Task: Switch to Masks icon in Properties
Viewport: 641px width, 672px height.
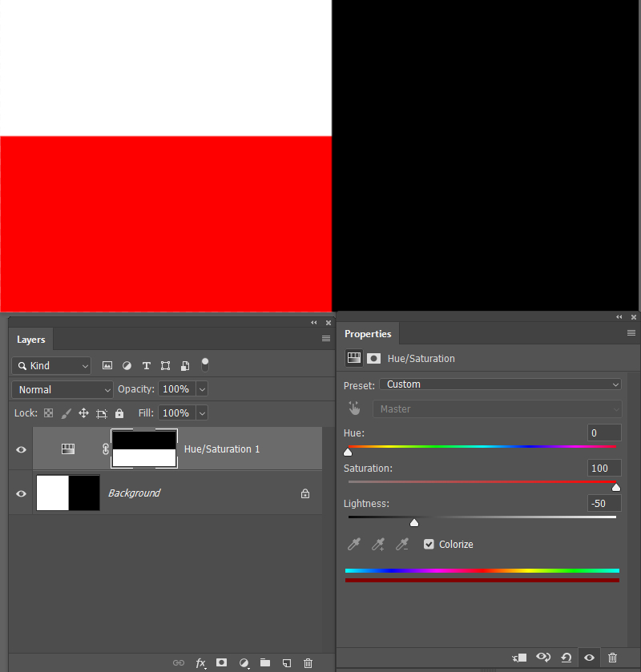Action: [373, 358]
